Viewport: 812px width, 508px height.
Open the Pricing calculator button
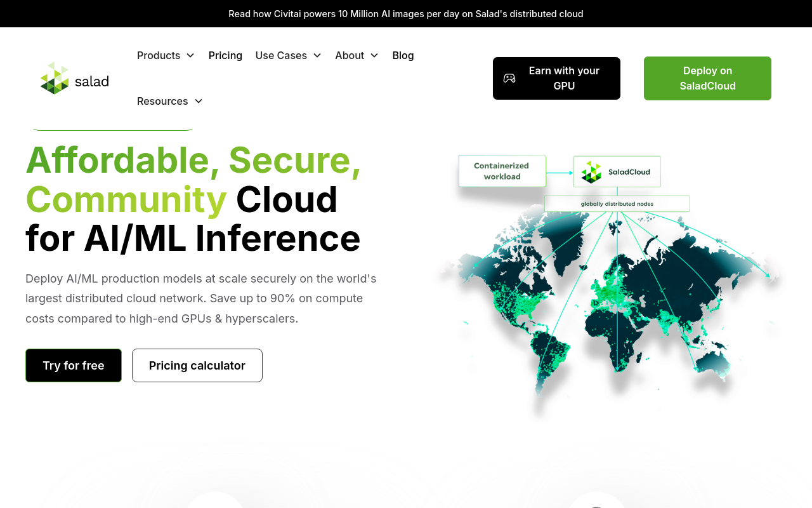197,365
